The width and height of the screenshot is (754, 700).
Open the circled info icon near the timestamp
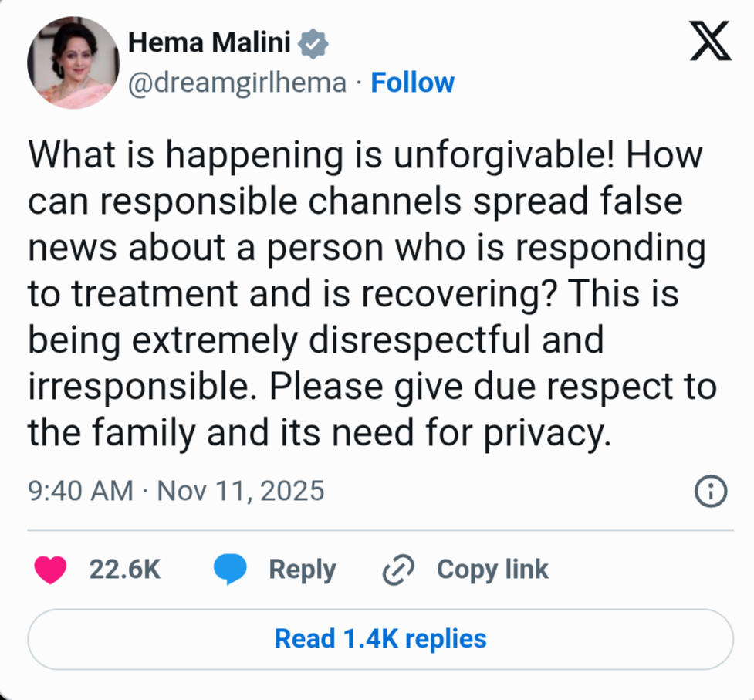click(x=711, y=491)
